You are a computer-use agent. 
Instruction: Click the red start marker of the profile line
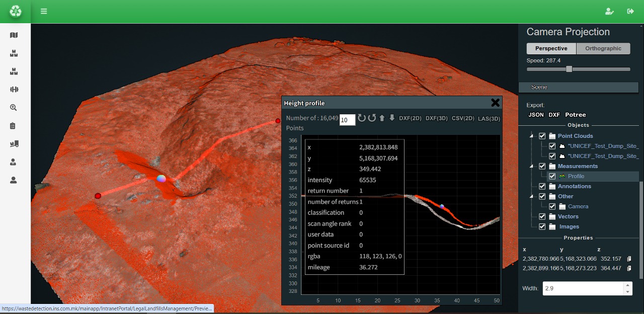tap(98, 196)
